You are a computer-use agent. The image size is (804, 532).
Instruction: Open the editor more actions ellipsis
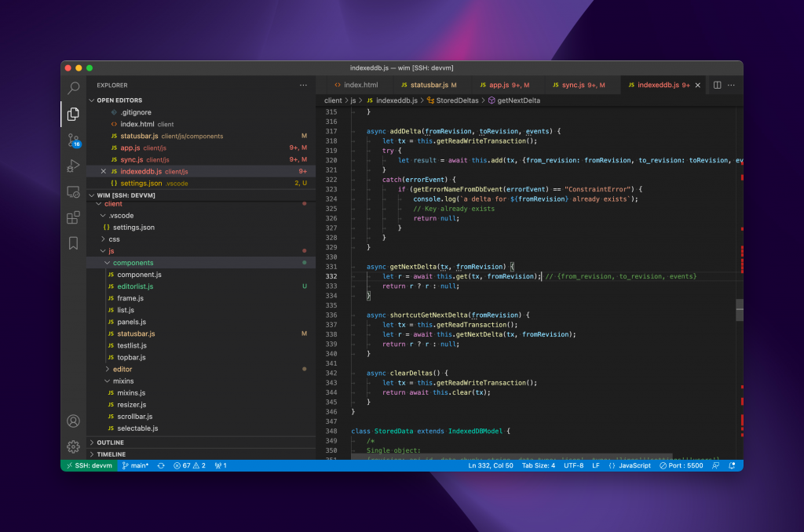click(731, 85)
